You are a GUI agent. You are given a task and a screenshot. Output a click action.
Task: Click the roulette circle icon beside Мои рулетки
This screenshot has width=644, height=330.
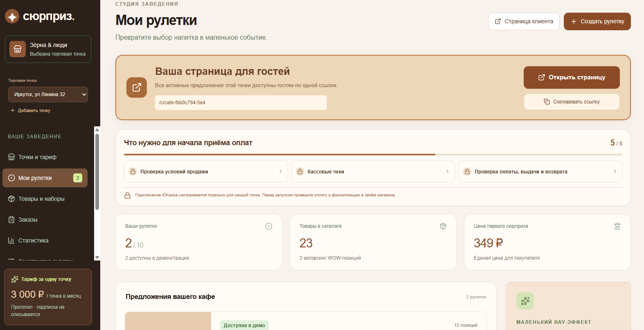coord(11,178)
